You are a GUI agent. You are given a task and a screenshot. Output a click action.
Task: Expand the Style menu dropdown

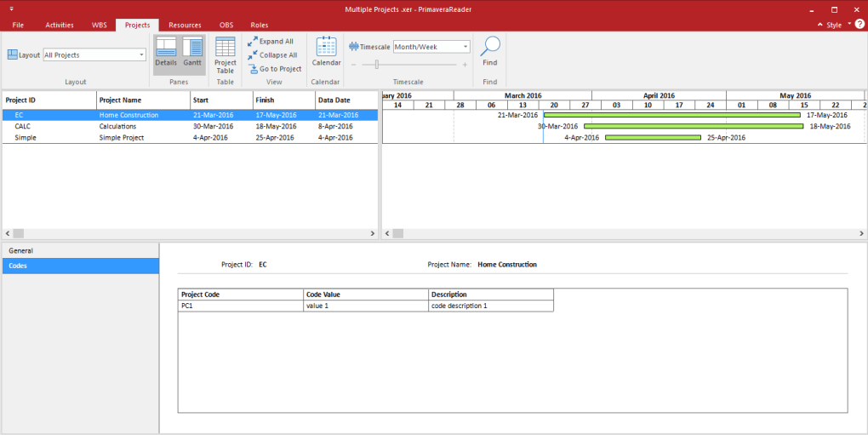[x=848, y=25]
